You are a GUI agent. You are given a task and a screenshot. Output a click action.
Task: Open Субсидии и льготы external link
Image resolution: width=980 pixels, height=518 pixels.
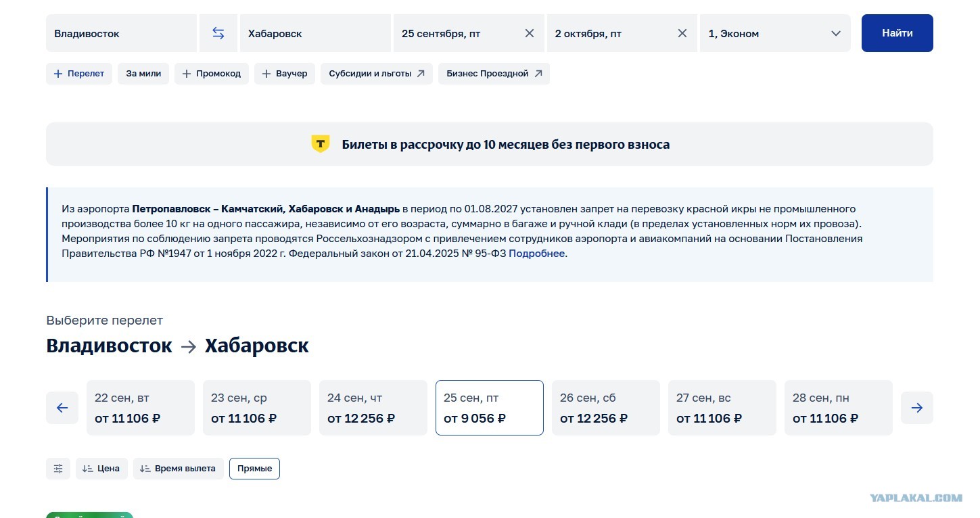[x=377, y=74]
